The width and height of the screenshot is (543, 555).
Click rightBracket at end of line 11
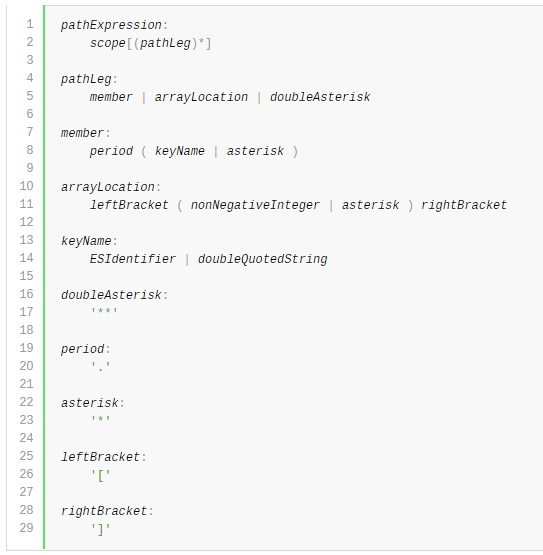click(464, 205)
